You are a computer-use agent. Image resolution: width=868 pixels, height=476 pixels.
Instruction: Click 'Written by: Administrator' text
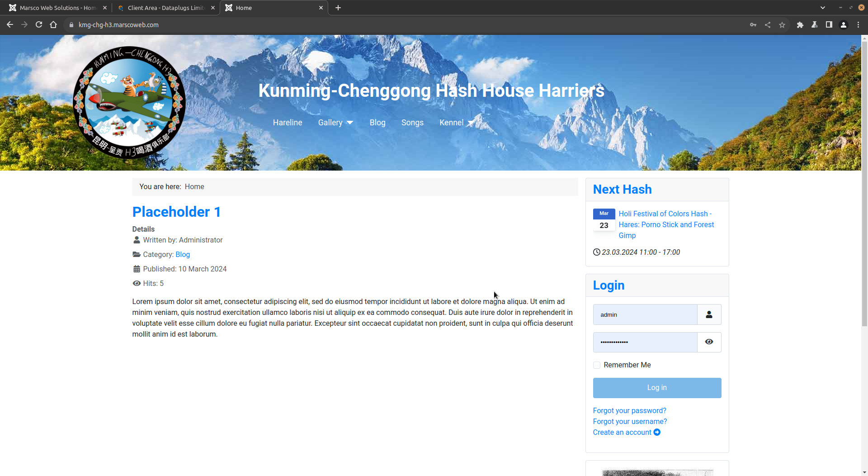point(183,240)
